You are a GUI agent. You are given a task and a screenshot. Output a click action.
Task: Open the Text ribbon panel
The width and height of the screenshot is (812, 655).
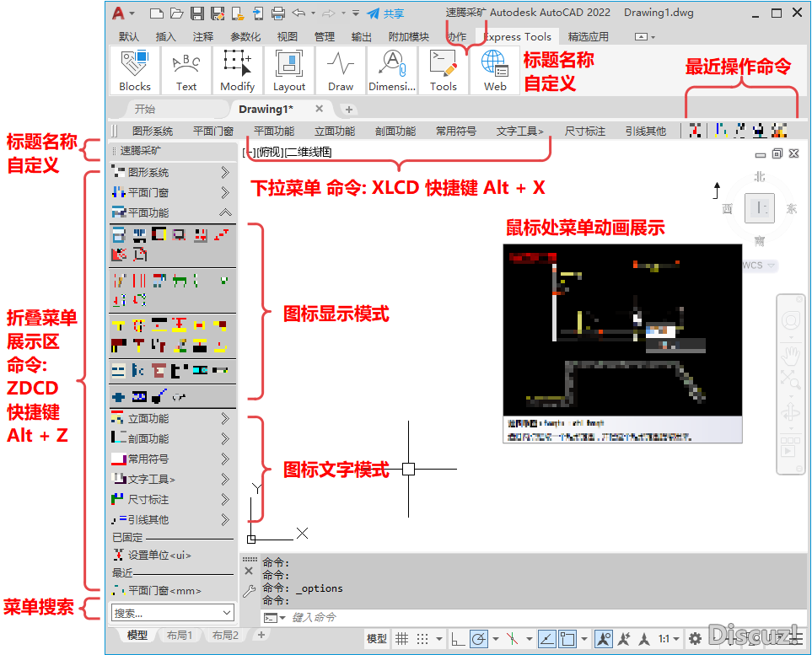click(x=186, y=71)
